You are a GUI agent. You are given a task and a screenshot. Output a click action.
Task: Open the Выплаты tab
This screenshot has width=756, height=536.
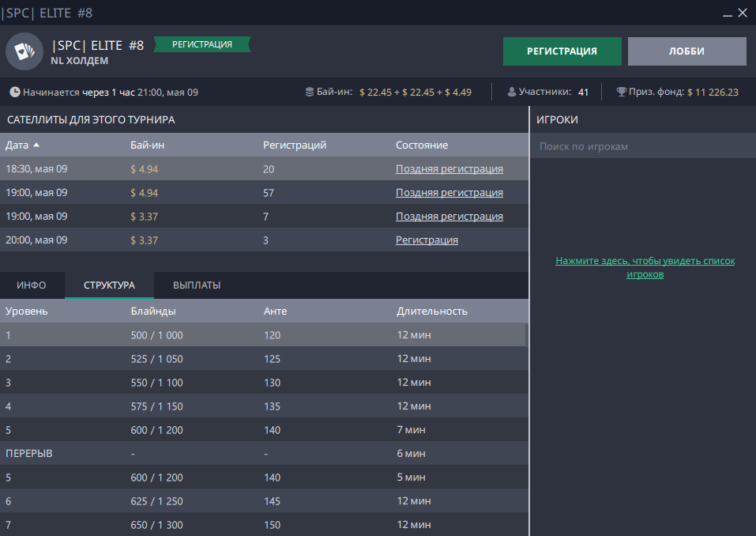coord(197,285)
